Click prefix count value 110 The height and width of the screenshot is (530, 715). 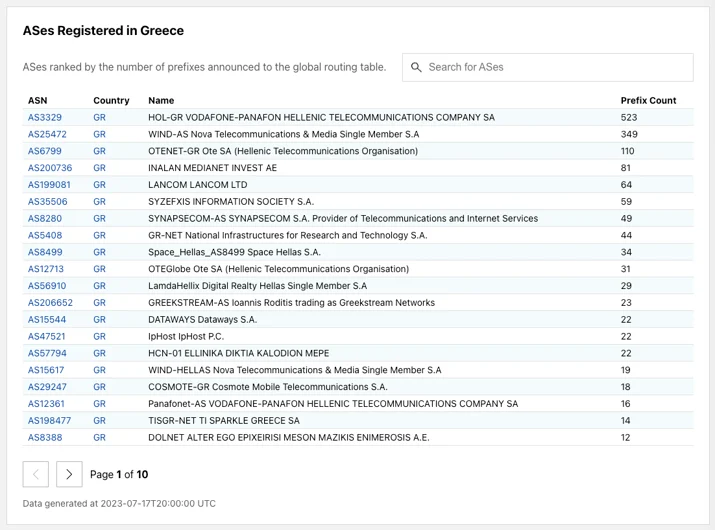tap(627, 151)
